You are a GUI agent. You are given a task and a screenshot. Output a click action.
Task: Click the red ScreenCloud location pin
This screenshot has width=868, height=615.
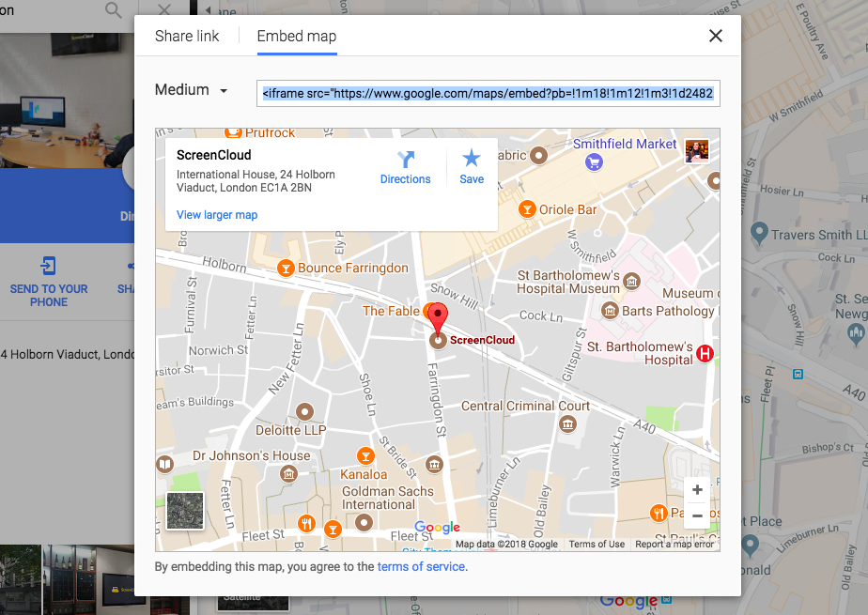pyautogui.click(x=438, y=319)
